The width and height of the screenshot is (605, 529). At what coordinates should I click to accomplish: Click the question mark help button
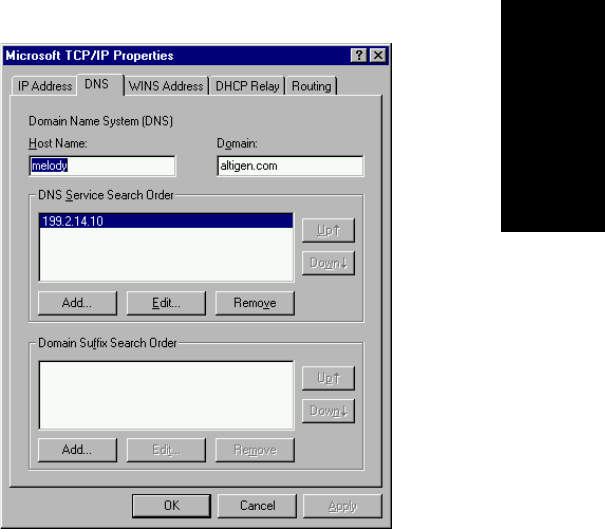coord(358,56)
